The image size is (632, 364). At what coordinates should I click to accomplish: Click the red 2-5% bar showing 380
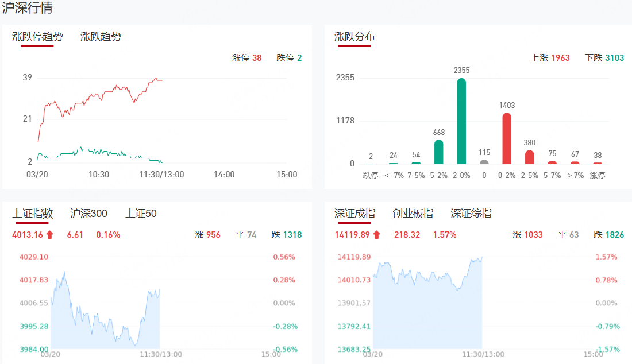[x=529, y=157]
